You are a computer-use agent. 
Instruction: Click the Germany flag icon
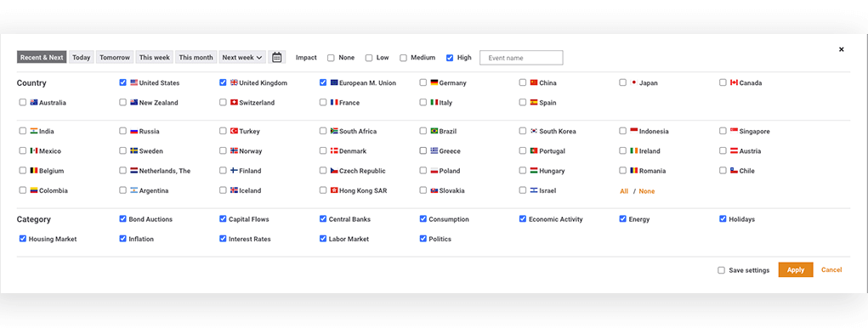click(x=434, y=82)
